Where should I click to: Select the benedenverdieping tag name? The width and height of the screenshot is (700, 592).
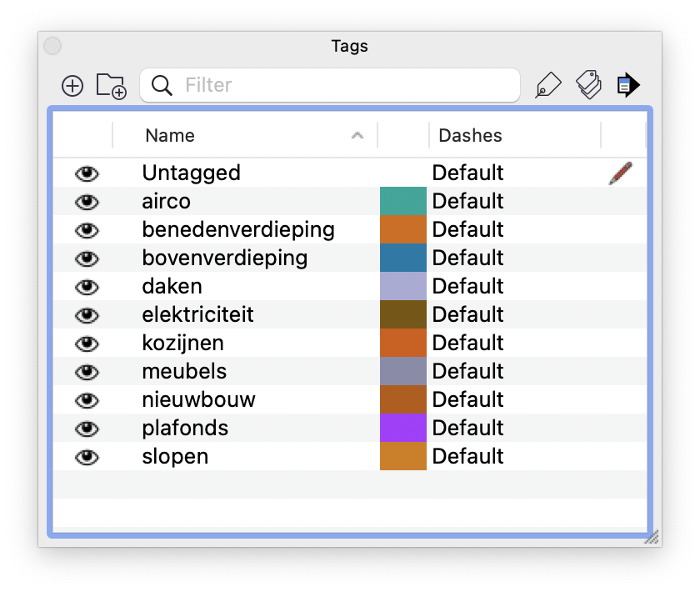click(238, 230)
